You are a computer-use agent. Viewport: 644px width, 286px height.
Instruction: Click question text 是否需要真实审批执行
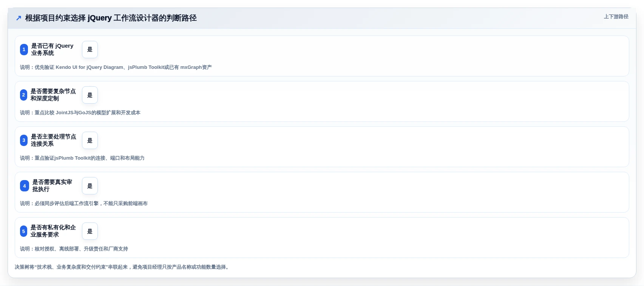point(53,186)
